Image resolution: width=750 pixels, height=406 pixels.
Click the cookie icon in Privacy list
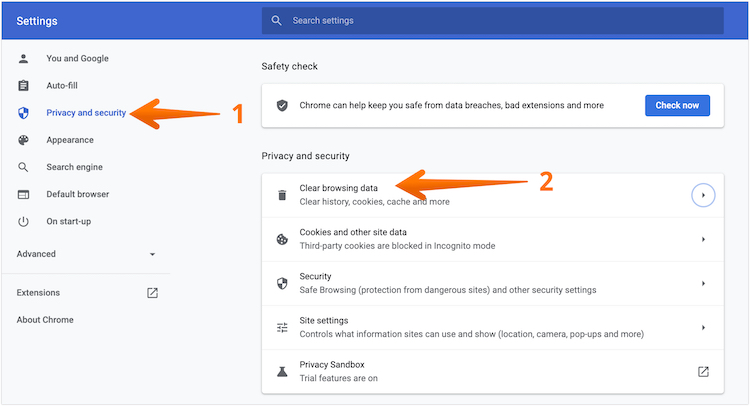coord(282,239)
